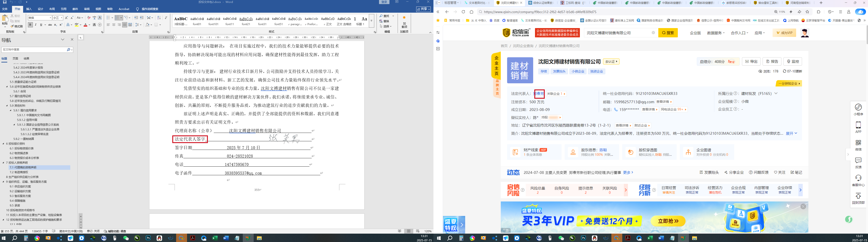Open shareholder link 陈聪 on Qixin

(603, 150)
